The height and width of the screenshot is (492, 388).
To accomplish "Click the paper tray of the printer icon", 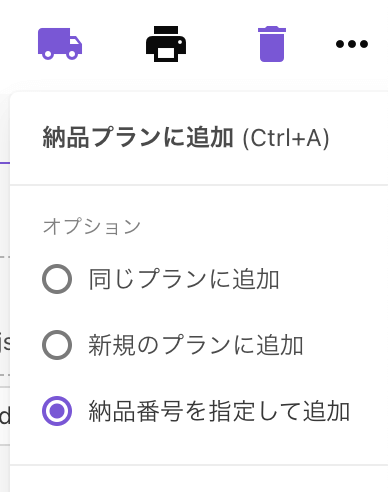I will (166, 54).
